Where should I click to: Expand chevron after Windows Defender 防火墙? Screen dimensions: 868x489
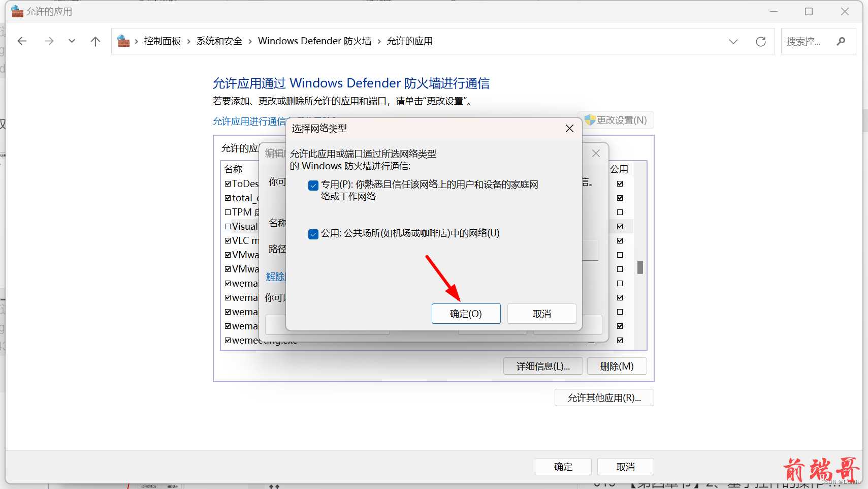(x=379, y=42)
